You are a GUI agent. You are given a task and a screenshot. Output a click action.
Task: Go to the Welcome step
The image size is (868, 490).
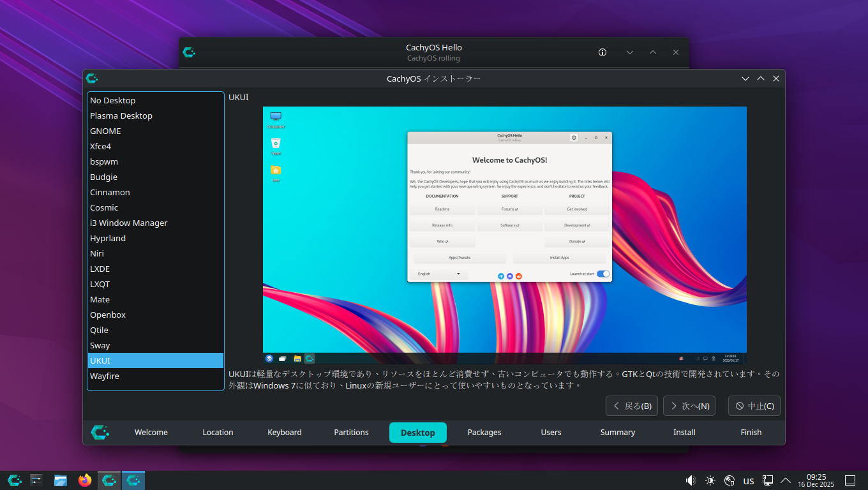click(x=151, y=432)
